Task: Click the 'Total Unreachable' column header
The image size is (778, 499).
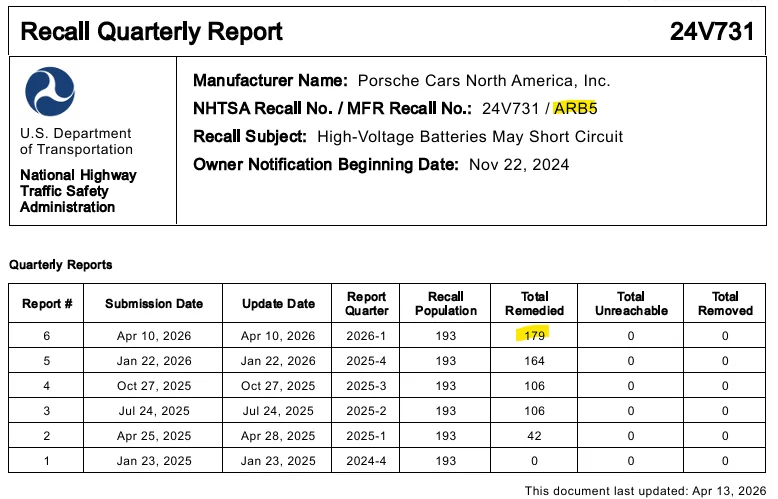Action: coord(631,304)
